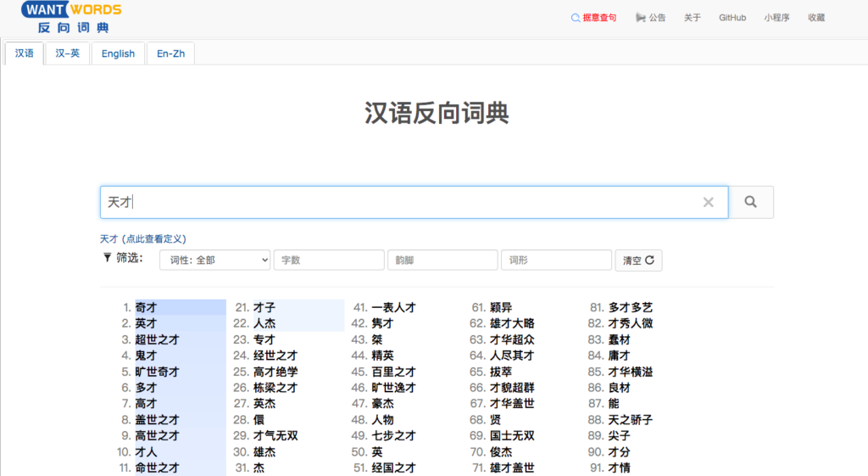Click 天才 (点此查看定义) definition link
Image resolution: width=868 pixels, height=476 pixels.
(142, 238)
